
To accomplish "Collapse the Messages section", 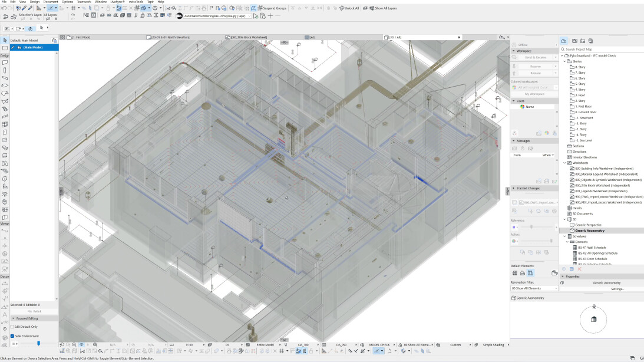I will coord(514,141).
